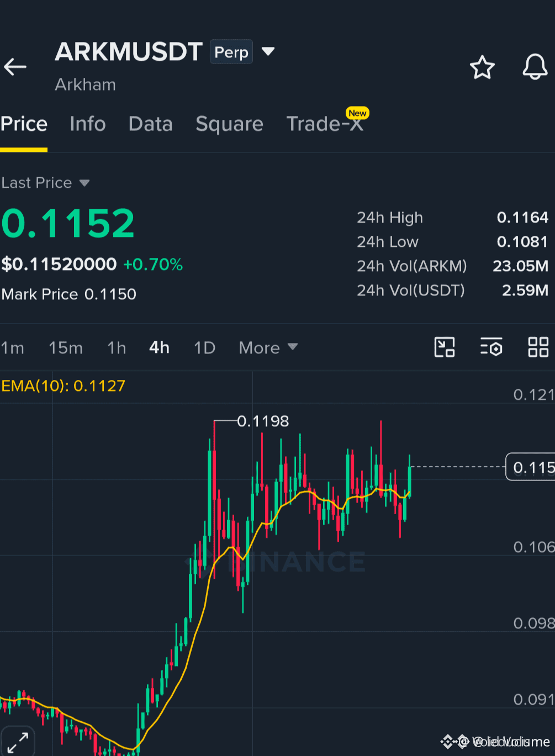Tap the 24h High value 0.1164
This screenshot has width=555, height=756.
click(x=522, y=218)
